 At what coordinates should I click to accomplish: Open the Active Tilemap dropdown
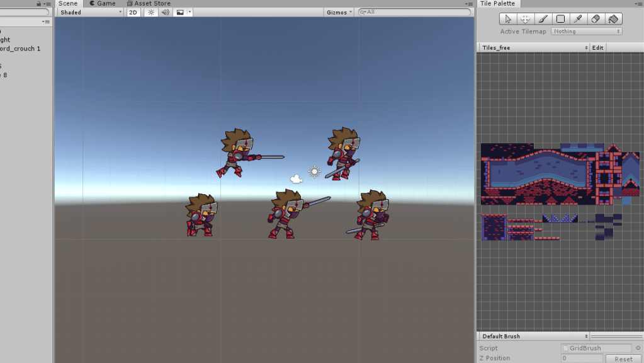587,32
